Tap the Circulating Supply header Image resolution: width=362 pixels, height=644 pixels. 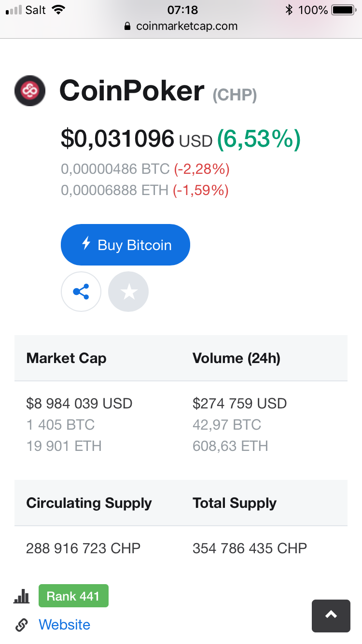pyautogui.click(x=89, y=503)
